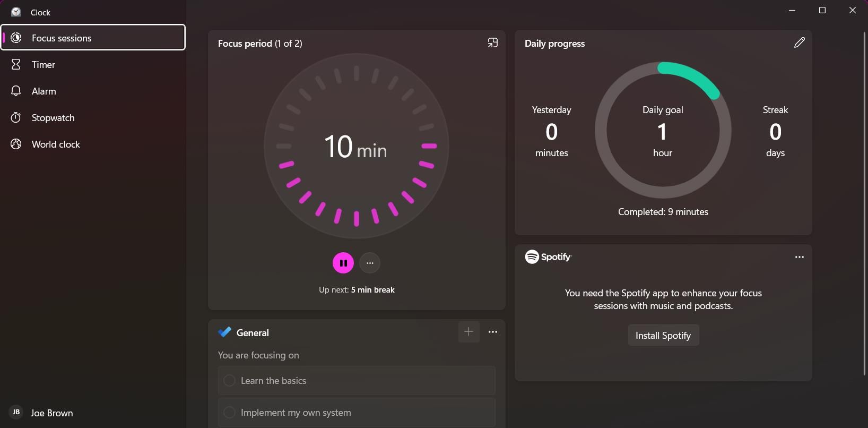Open Spotify panel more options menu

point(799,257)
